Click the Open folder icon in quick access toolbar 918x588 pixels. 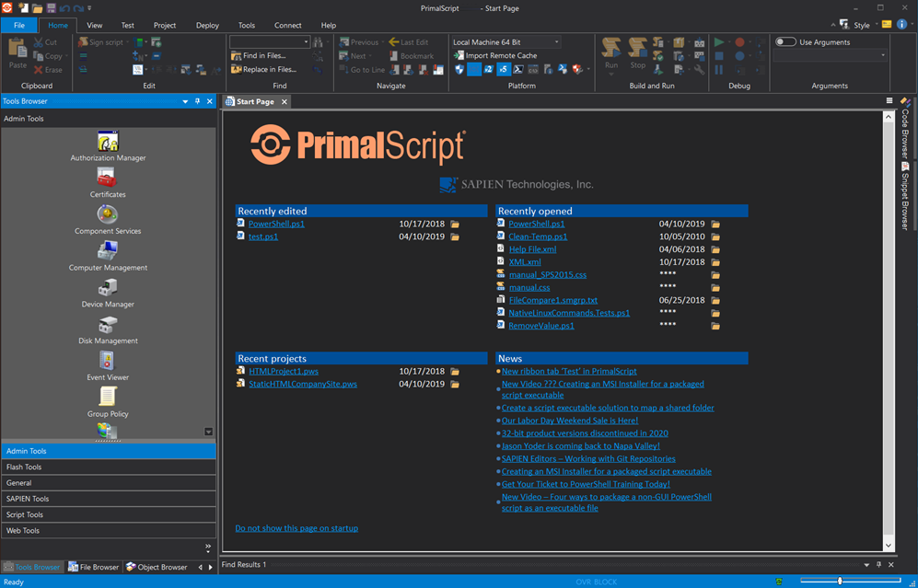(x=38, y=8)
